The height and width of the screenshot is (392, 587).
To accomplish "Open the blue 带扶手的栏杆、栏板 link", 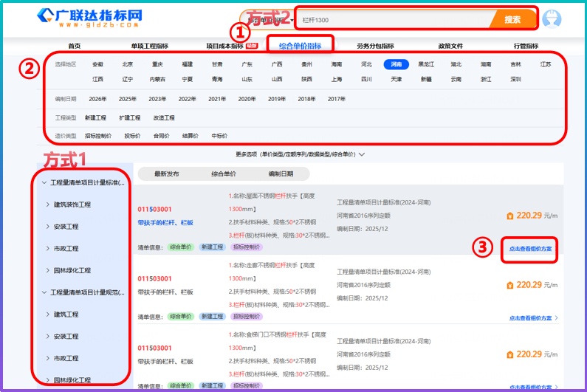I will click(165, 223).
